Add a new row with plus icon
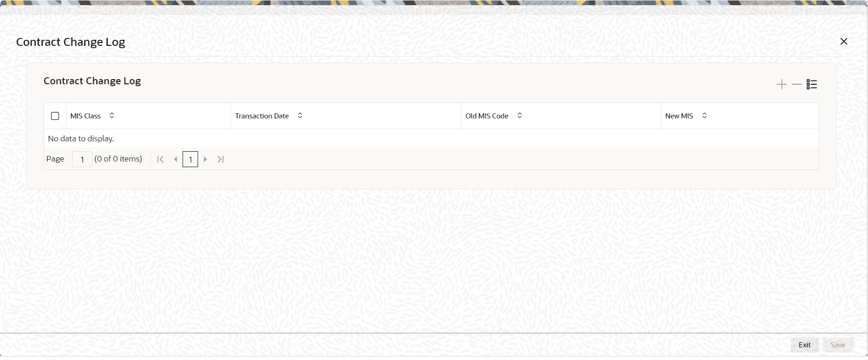The width and height of the screenshot is (868, 360). tap(781, 84)
